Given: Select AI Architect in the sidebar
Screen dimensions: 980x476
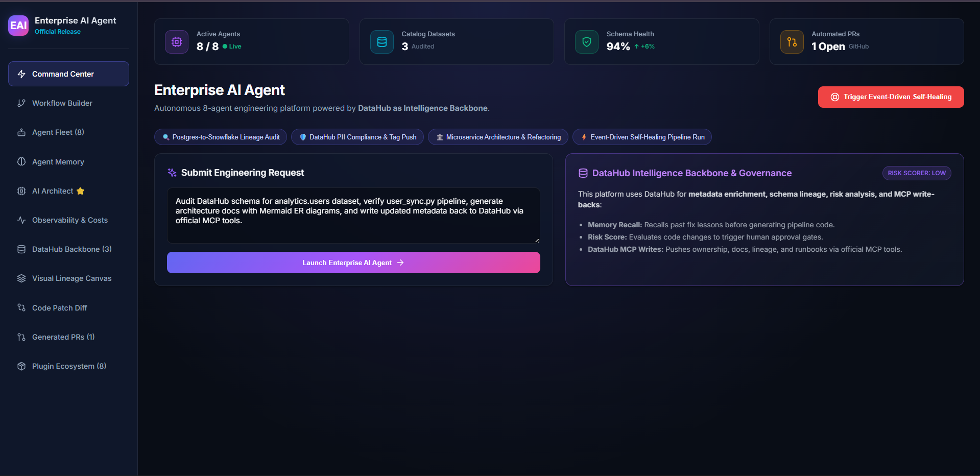Looking at the screenshot, I should (x=68, y=191).
